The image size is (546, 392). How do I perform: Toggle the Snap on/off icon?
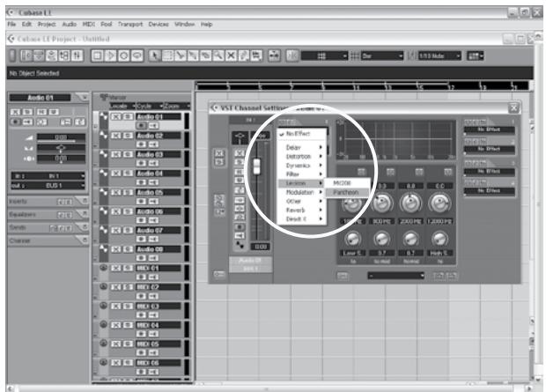tap(292, 55)
